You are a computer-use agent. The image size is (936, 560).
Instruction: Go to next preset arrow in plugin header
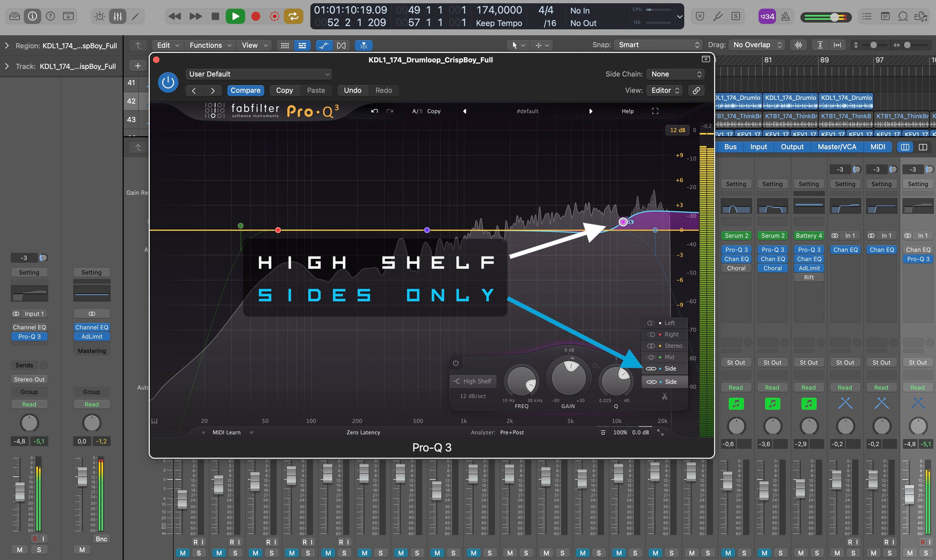coord(213,90)
